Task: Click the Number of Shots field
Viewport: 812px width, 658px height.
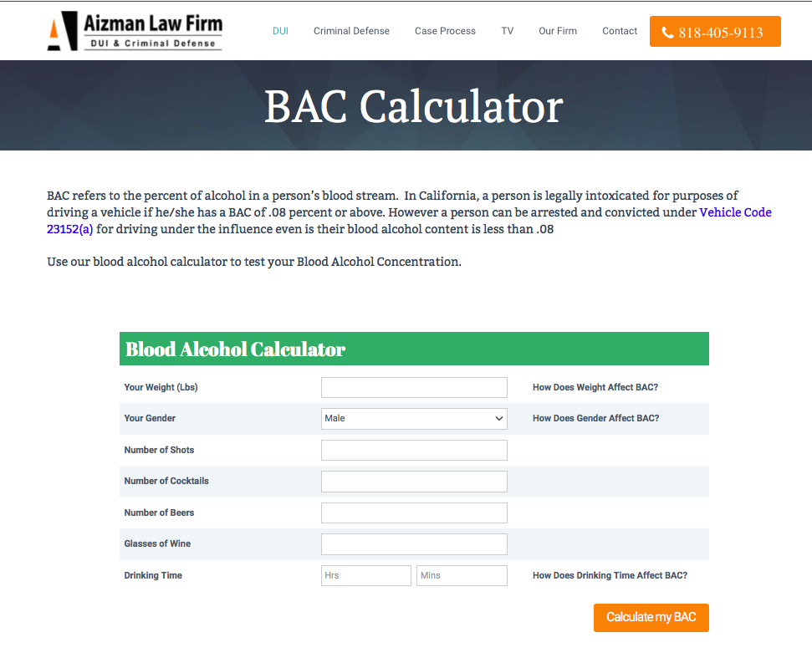Action: click(414, 451)
